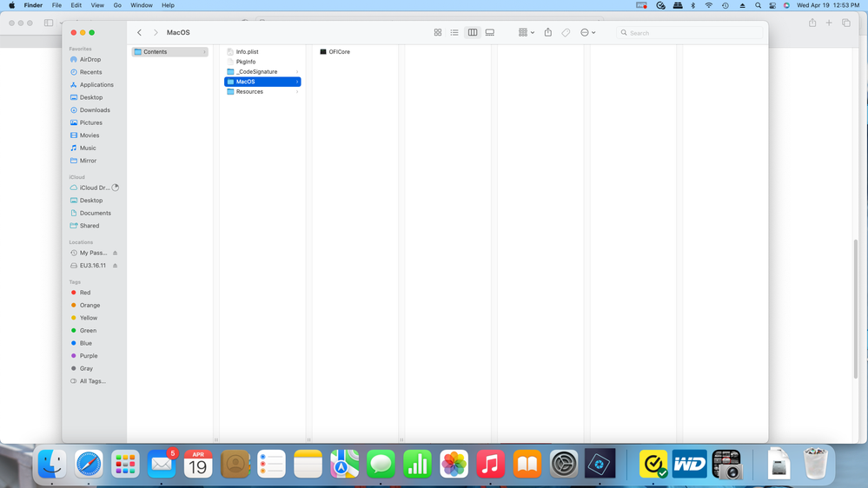Open Time Machine menu bar icon
868x488 pixels.
(726, 5)
